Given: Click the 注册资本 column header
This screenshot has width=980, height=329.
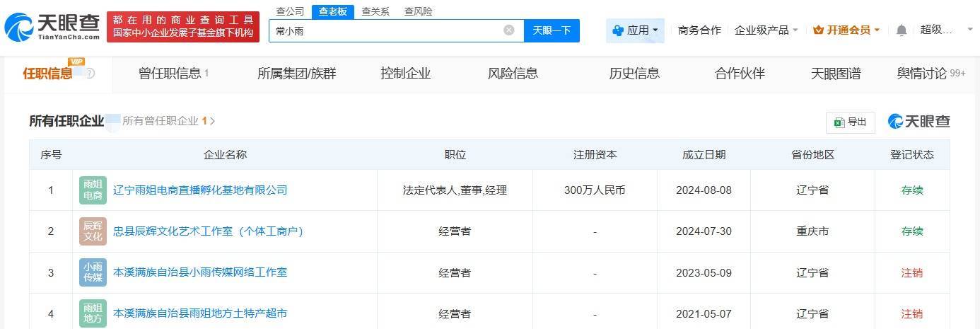Looking at the screenshot, I should [595, 155].
